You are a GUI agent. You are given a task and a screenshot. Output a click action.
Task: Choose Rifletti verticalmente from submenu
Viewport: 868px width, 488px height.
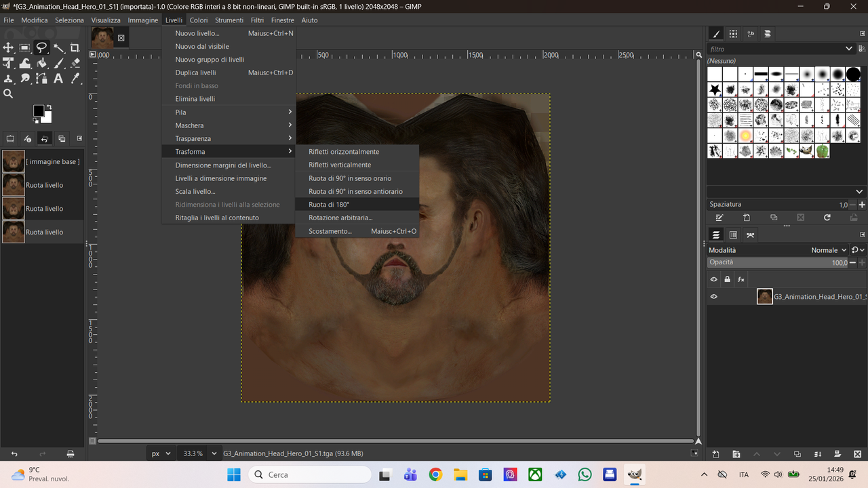[357, 165]
